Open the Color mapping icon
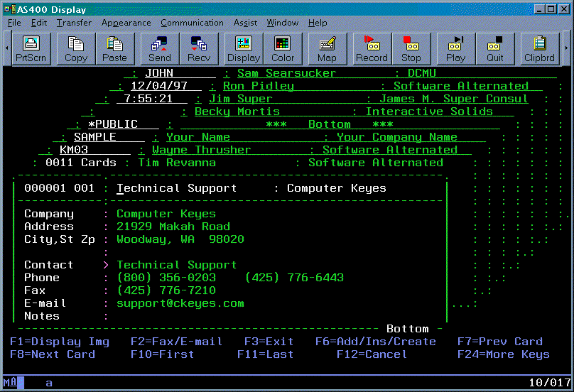This screenshot has height=392, width=574. coord(283,49)
